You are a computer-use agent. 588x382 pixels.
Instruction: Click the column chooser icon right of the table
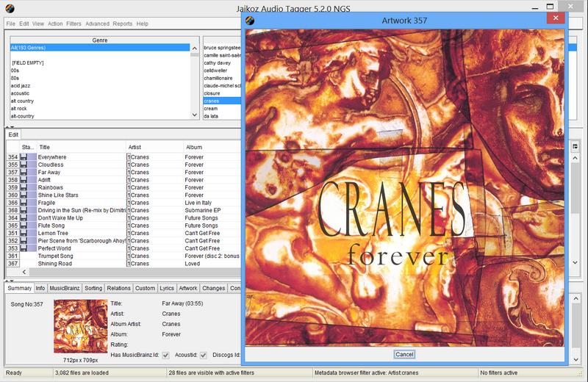click(x=576, y=147)
